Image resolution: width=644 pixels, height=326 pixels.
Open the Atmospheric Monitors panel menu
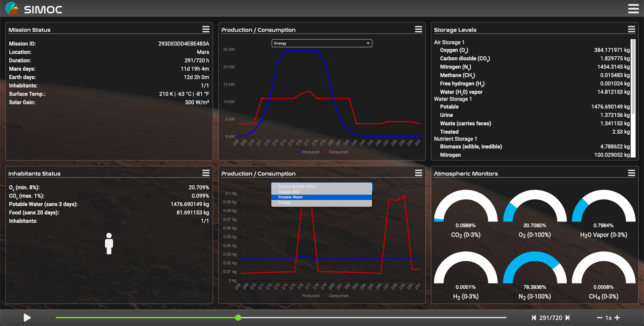tap(631, 173)
